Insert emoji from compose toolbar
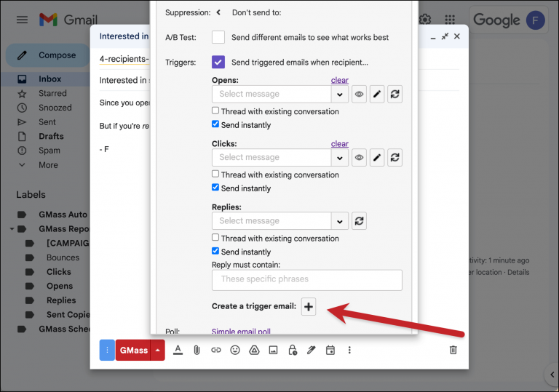This screenshot has height=392, width=559. (x=235, y=350)
